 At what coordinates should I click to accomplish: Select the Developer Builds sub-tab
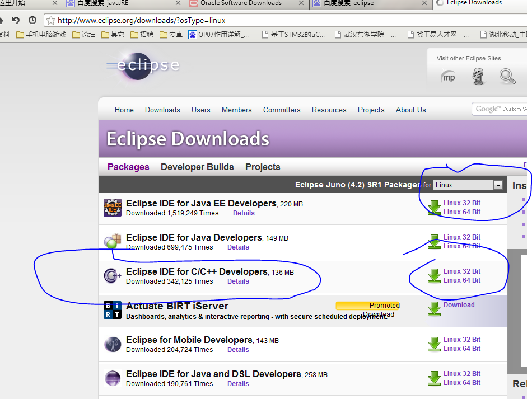[197, 167]
